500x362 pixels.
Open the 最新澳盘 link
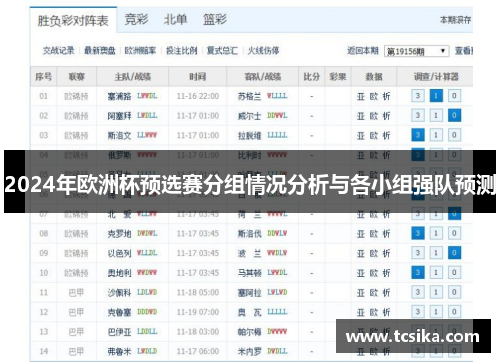[99, 51]
